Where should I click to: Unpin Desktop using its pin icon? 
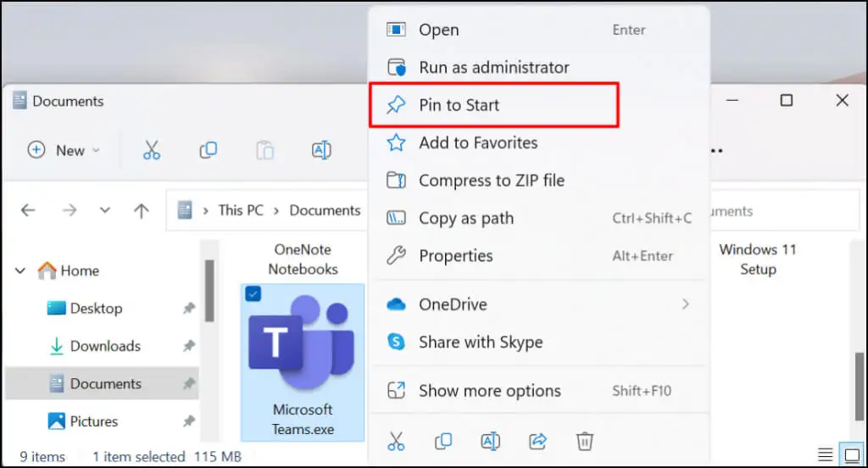pos(189,309)
